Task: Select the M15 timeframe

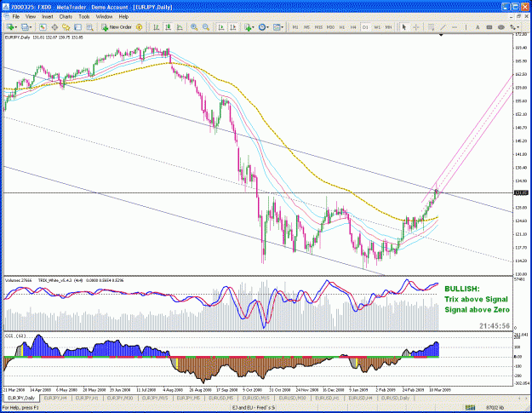Action: (318, 27)
